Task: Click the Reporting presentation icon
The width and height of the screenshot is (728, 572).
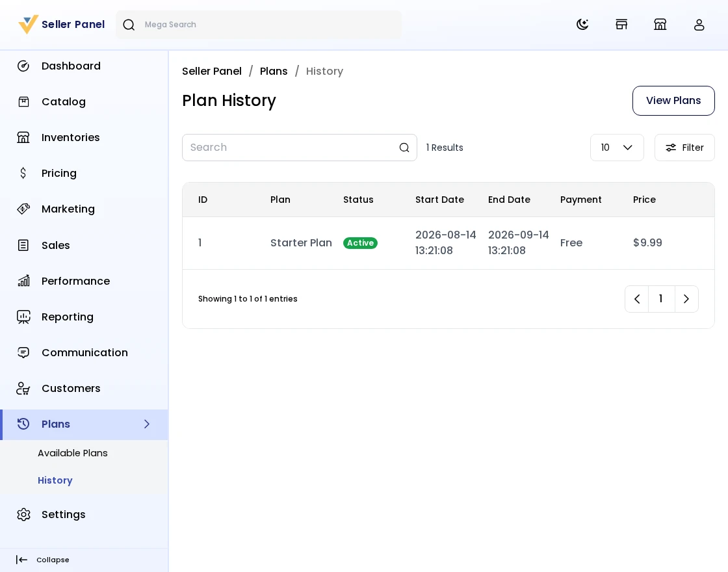Action: click(23, 317)
